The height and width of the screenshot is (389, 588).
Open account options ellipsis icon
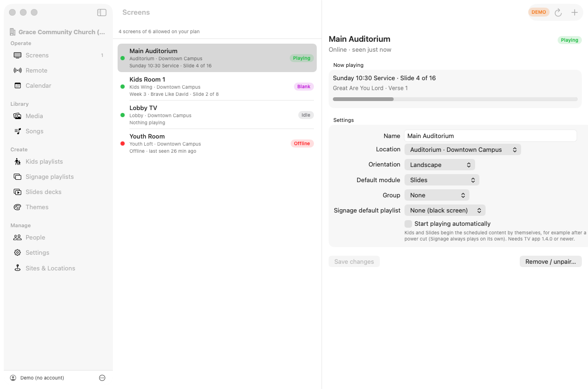102,378
